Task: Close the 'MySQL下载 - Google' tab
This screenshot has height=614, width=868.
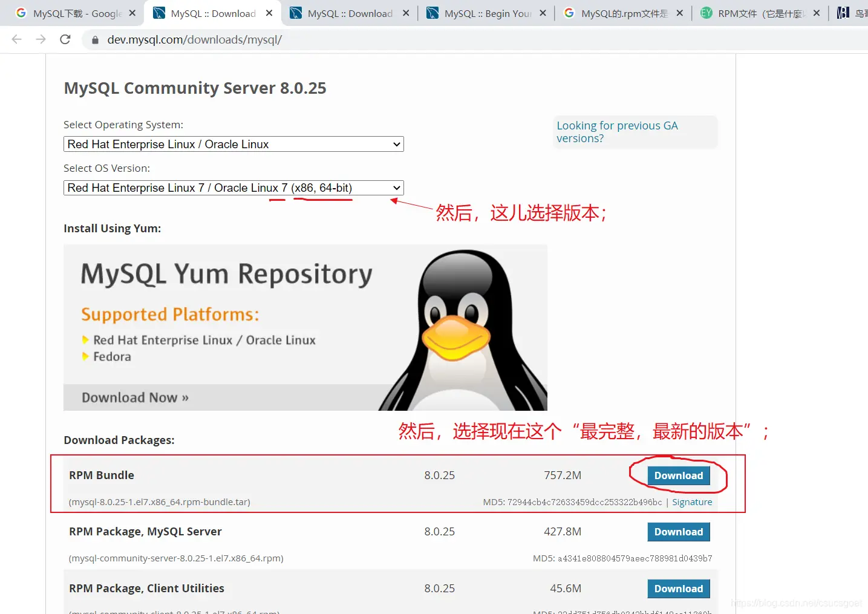Action: (132, 13)
